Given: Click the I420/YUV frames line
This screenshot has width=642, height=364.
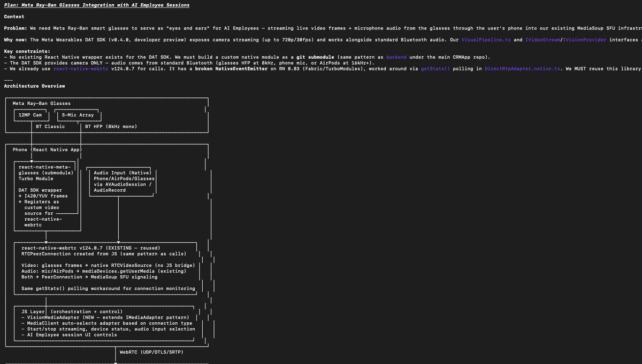Looking at the screenshot, I should point(43,196).
